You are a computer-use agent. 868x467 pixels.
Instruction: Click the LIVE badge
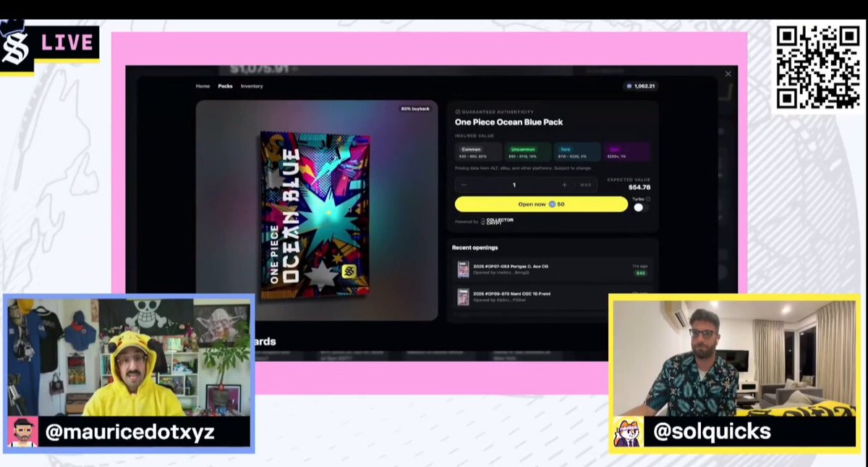point(67,43)
